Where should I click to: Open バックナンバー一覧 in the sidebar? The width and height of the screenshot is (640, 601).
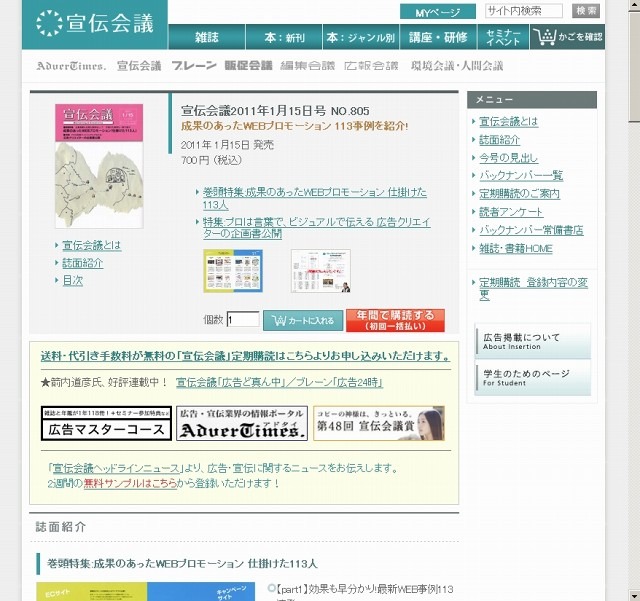click(521, 176)
